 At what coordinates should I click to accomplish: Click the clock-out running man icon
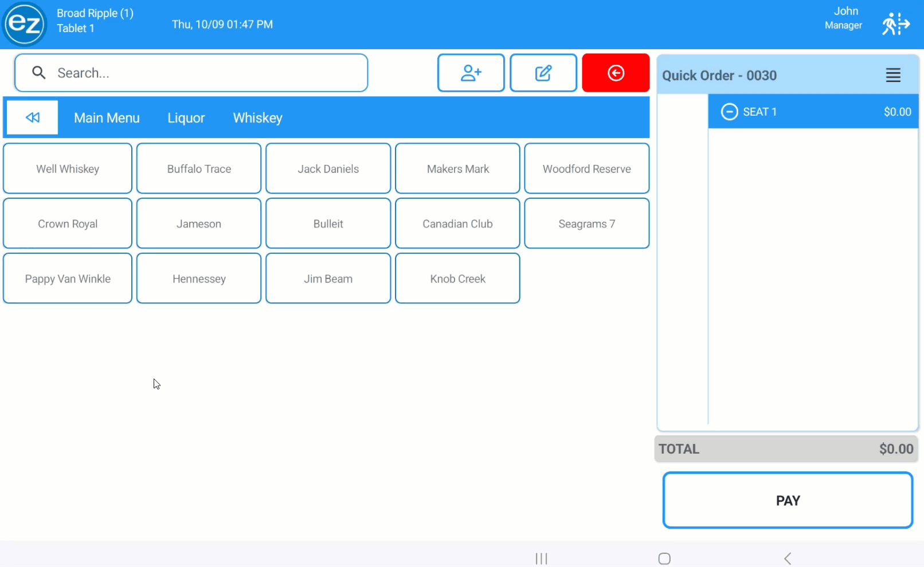coord(895,24)
